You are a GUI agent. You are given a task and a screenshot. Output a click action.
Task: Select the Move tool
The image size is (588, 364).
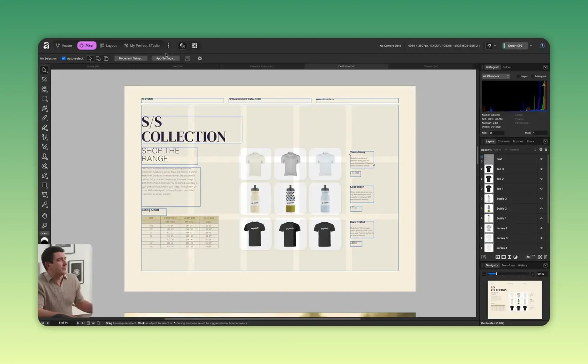[44, 70]
